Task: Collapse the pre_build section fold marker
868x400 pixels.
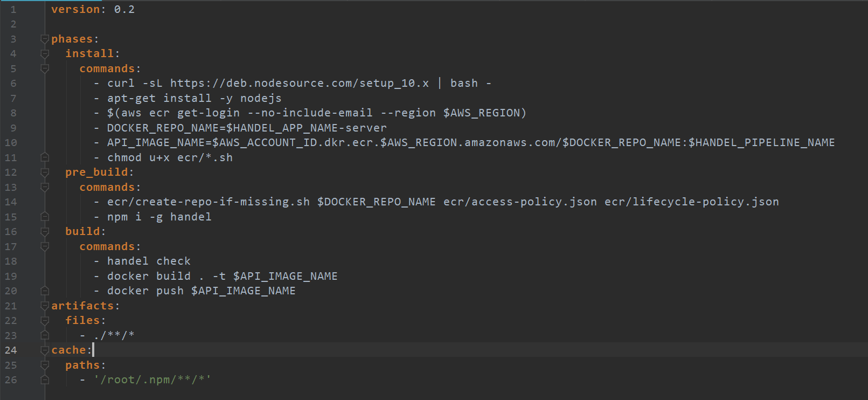Action: 45,173
